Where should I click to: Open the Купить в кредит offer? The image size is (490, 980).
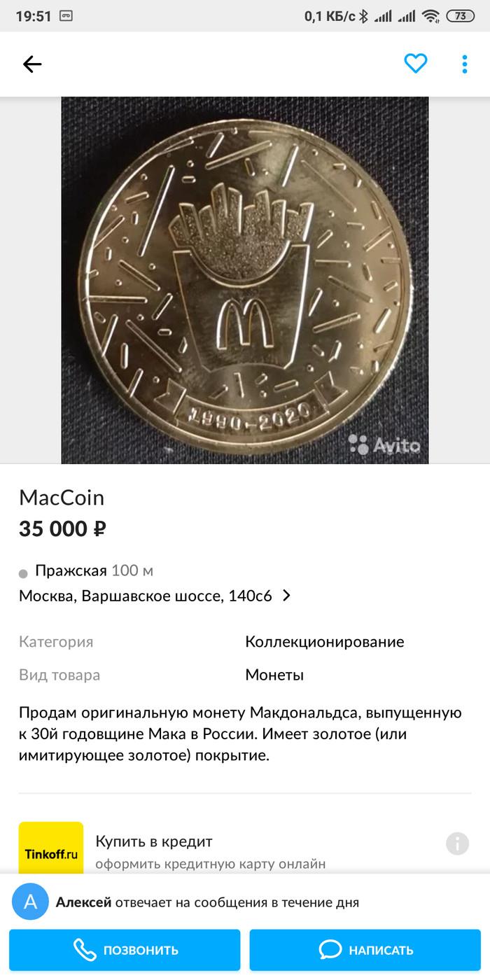(154, 841)
